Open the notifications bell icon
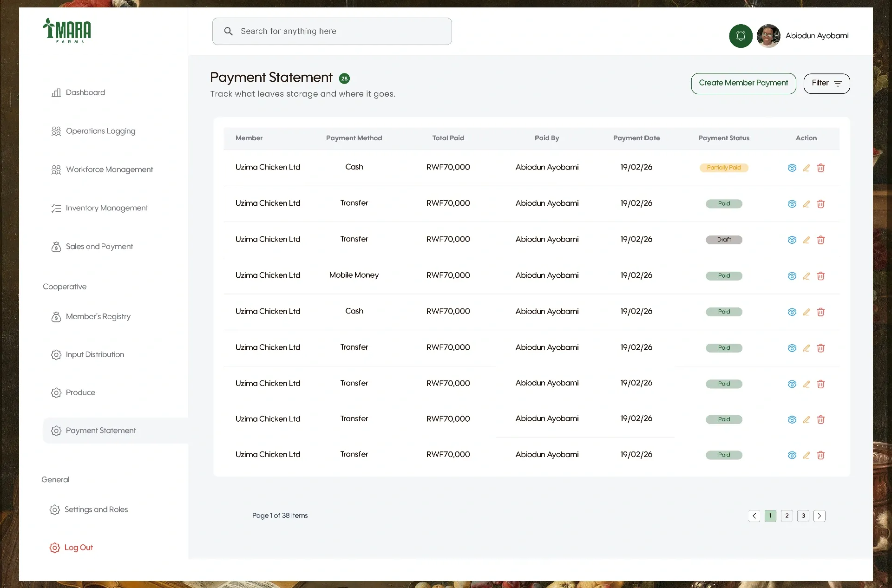The image size is (892, 588). (x=741, y=36)
